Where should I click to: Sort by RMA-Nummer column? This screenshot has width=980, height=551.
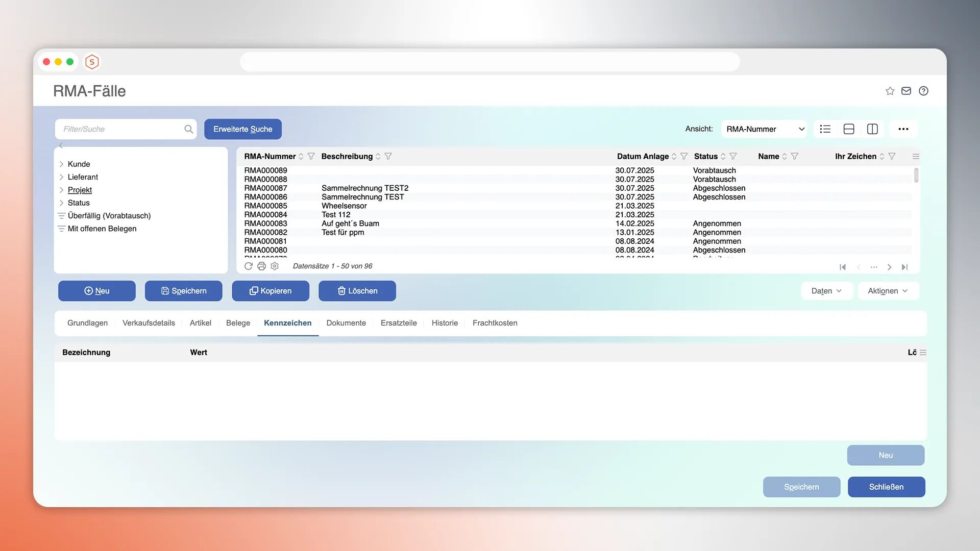(x=301, y=156)
